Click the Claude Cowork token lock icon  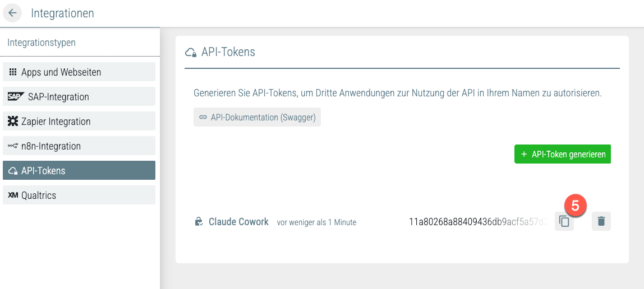click(199, 222)
